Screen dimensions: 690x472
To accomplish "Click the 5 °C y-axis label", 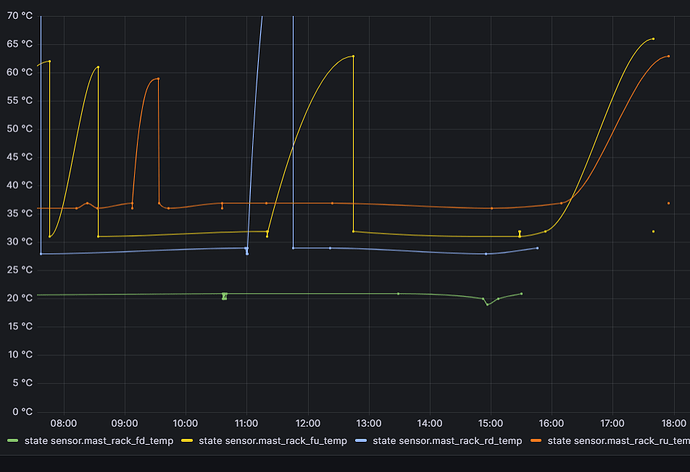I will pyautogui.click(x=22, y=383).
